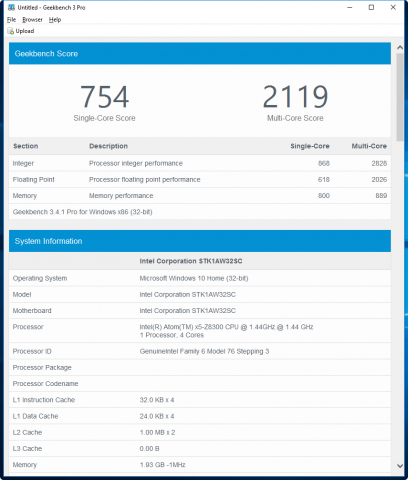This screenshot has height=480, width=408.
Task: Open the Browser menu
Action: click(x=32, y=20)
